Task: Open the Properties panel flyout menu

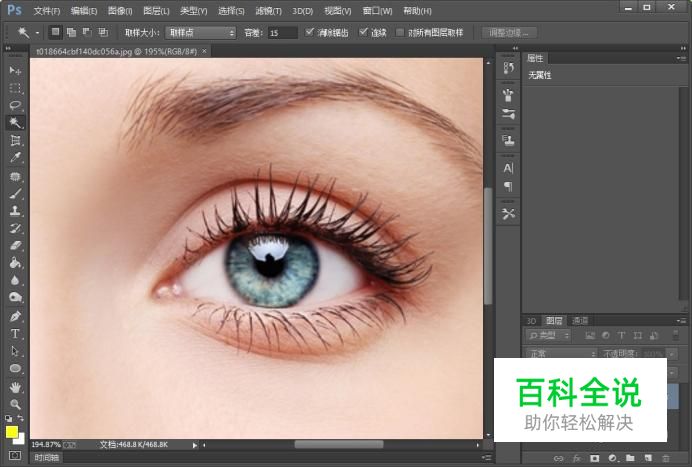Action: (682, 58)
